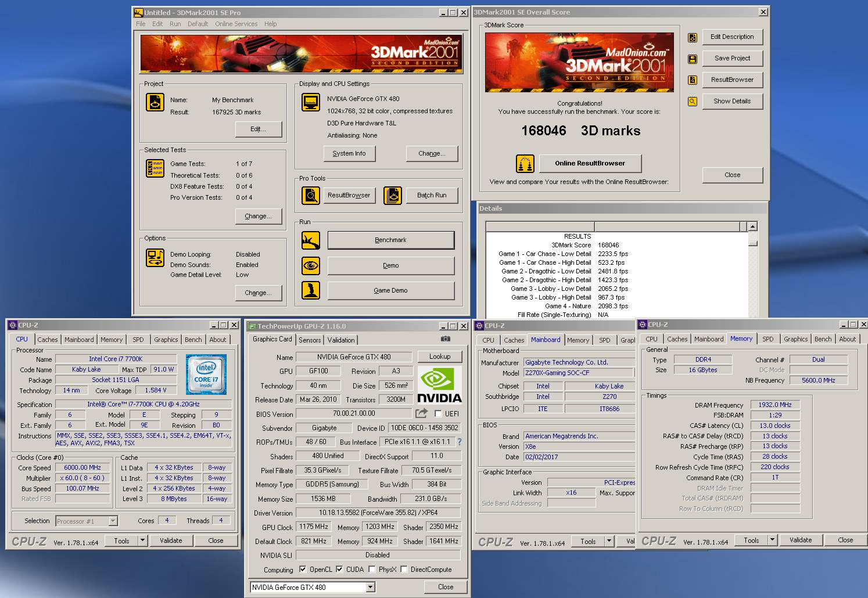
Task: Click the Online ResultBrowser button
Action: [x=590, y=163]
